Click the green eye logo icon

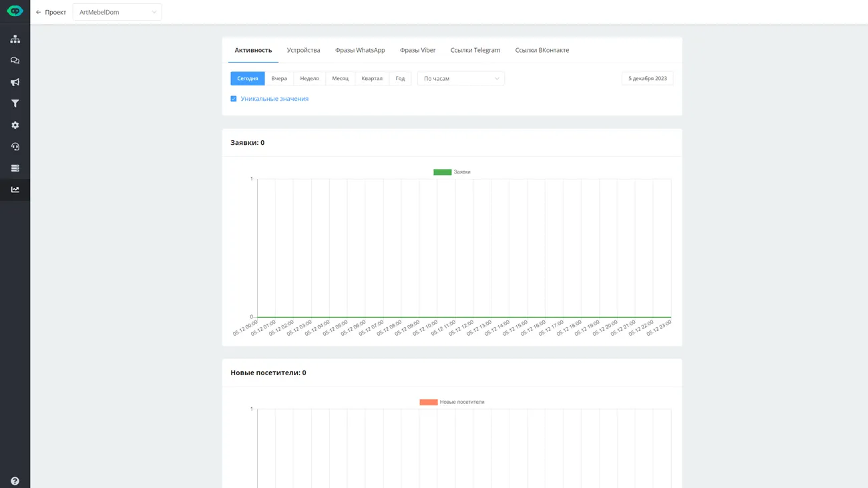[x=15, y=11]
